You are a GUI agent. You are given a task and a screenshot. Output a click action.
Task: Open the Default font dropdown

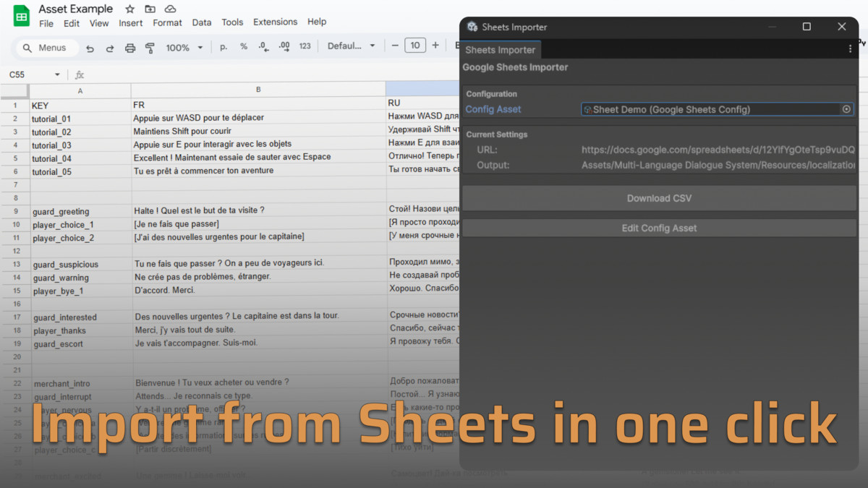coord(352,46)
